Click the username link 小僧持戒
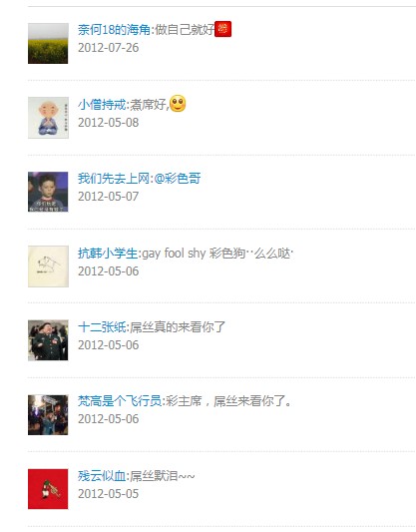The height and width of the screenshot is (532, 416). (102, 105)
